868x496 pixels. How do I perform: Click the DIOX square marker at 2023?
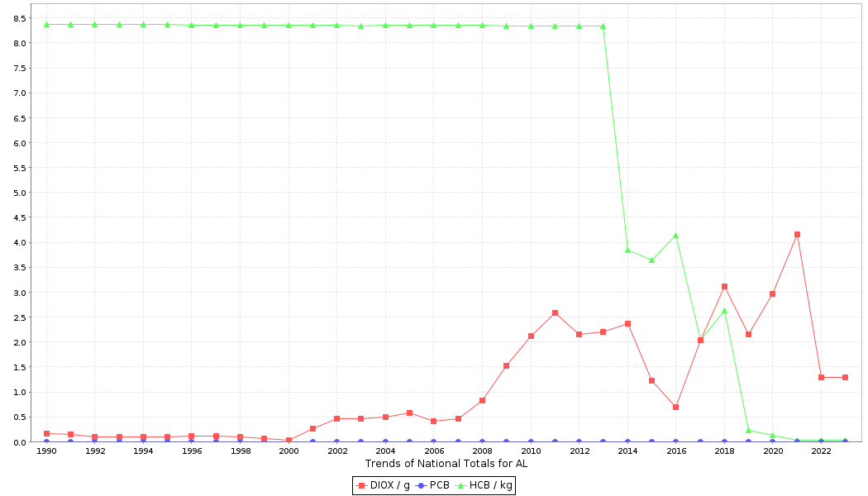(845, 377)
